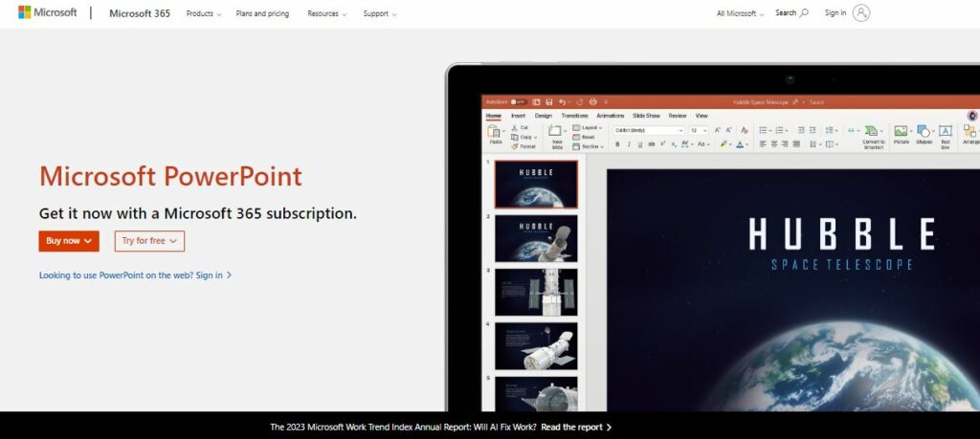
Task: Open the Buy now dropdown
Action: tap(69, 241)
